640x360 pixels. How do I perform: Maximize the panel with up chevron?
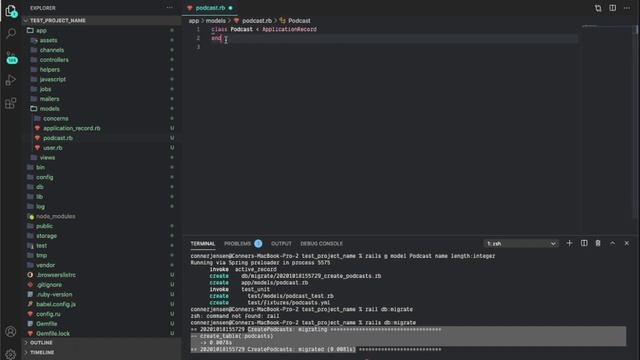click(612, 243)
